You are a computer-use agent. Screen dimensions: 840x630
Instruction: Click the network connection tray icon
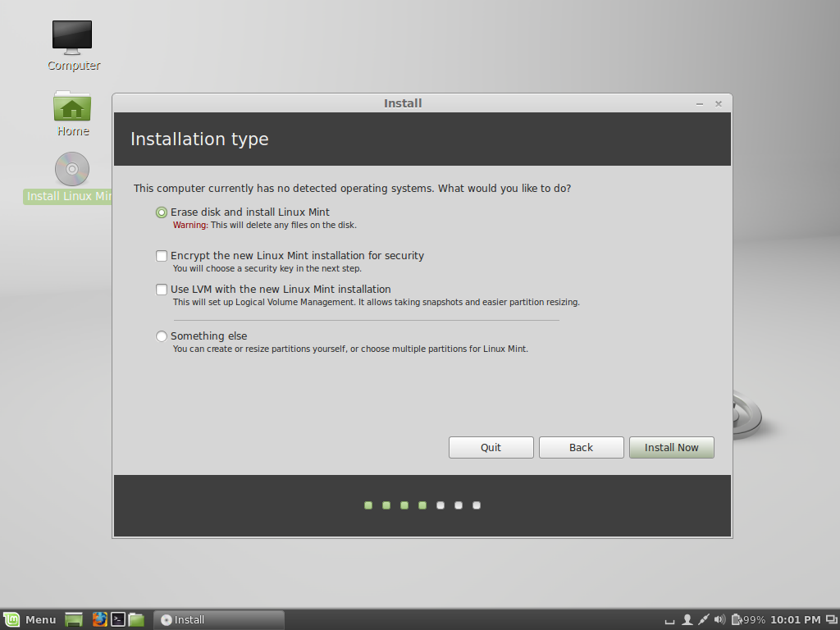703,620
